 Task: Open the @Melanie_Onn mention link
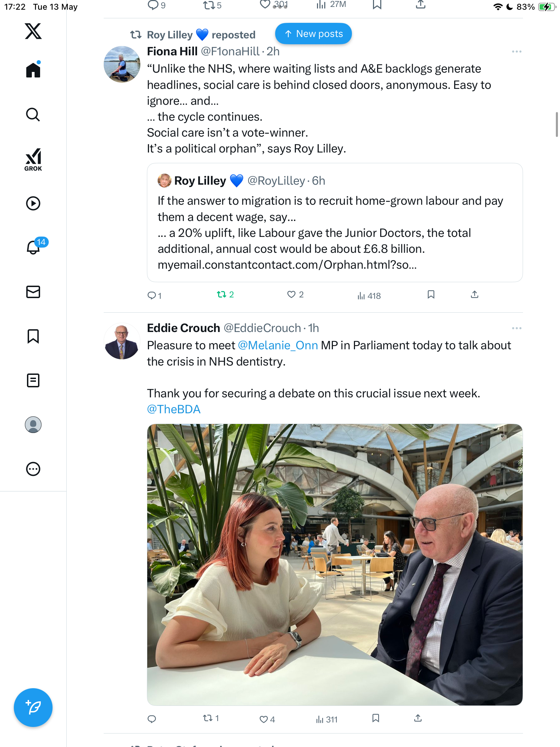coord(278,345)
